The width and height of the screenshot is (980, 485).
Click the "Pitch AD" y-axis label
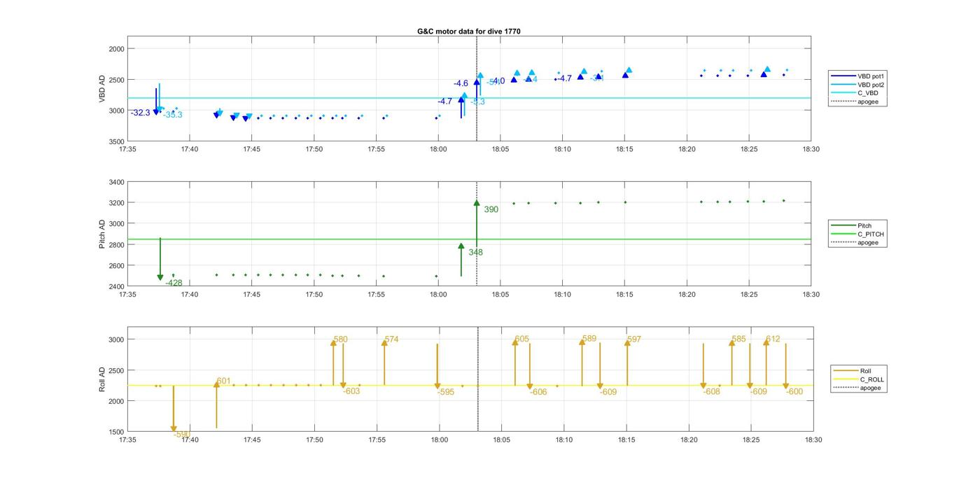pyautogui.click(x=102, y=234)
